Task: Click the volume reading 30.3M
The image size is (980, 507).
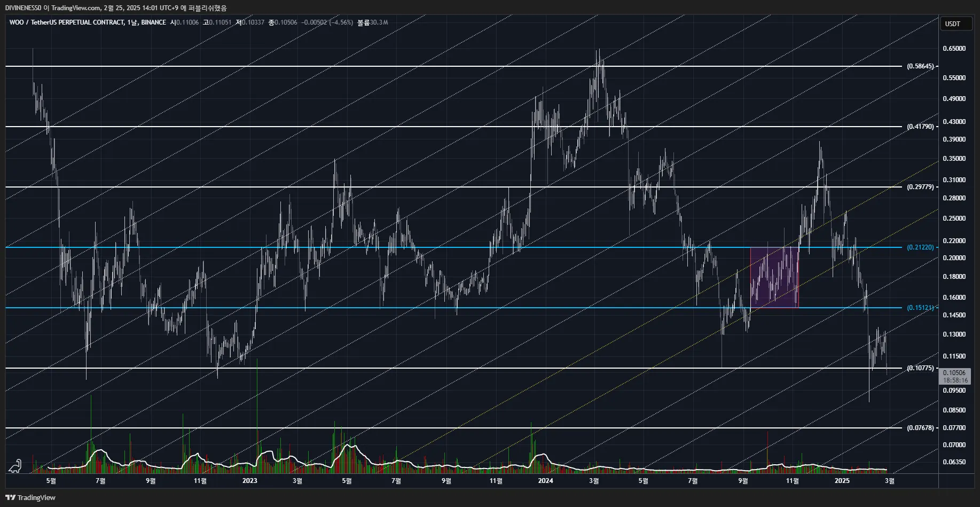Action: (x=379, y=22)
